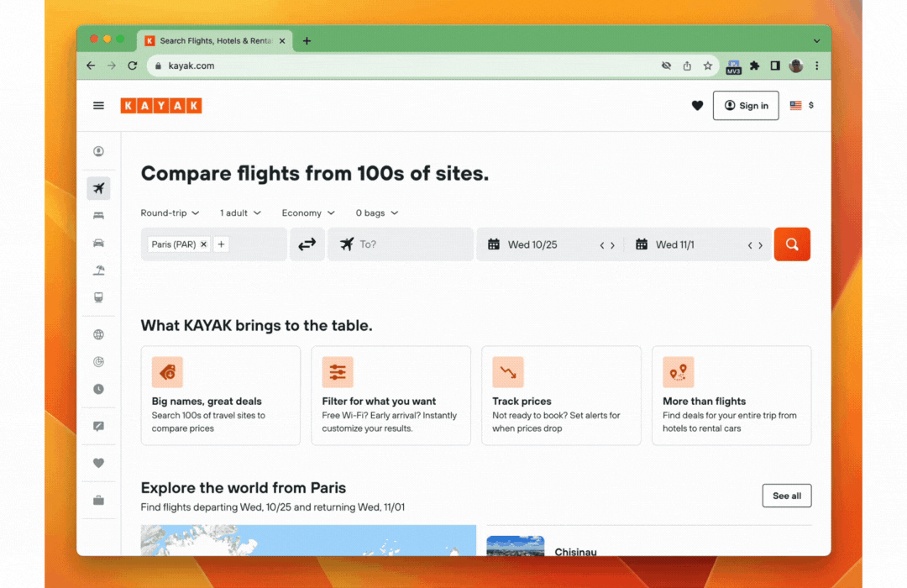The width and height of the screenshot is (907, 588).
Task: Select the Flights plane icon in sidebar
Action: click(x=98, y=188)
